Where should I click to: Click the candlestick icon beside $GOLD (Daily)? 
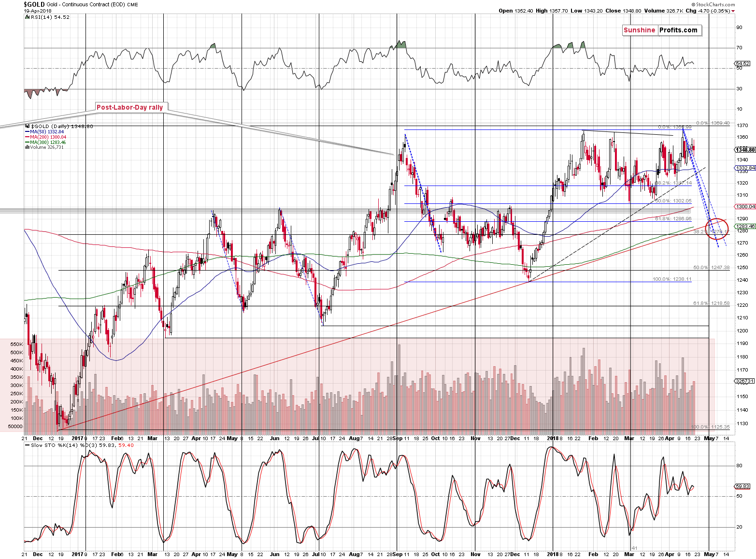tap(27, 127)
